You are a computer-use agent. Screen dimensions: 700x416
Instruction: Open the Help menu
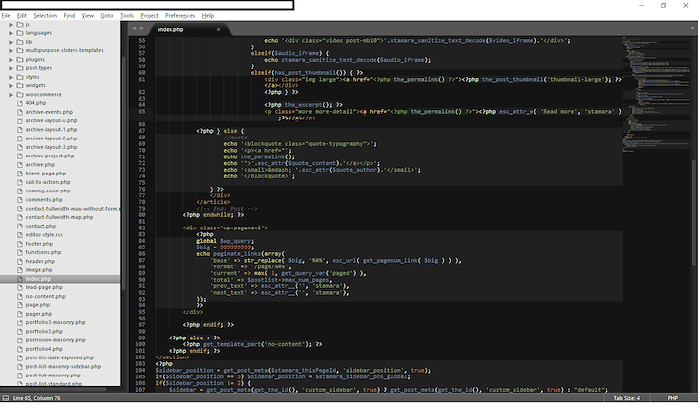click(x=208, y=16)
